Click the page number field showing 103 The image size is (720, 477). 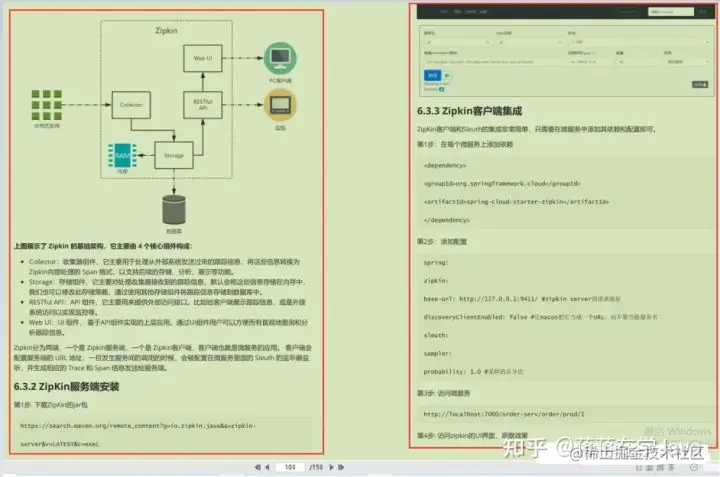click(290, 467)
